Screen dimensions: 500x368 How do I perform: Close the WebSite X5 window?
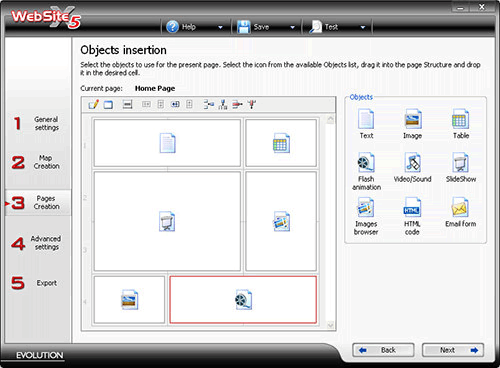click(482, 7)
